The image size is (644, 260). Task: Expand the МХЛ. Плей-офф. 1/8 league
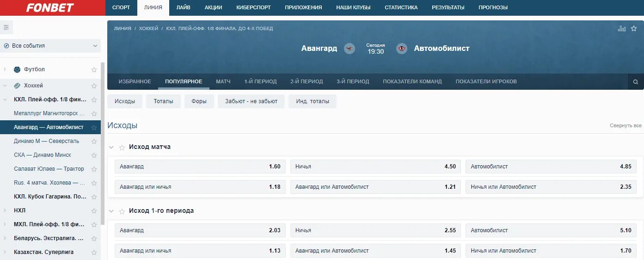pos(5,224)
